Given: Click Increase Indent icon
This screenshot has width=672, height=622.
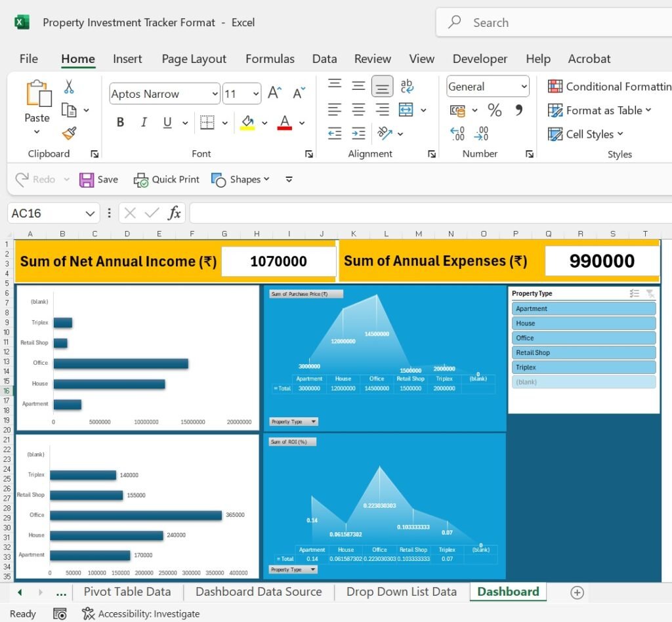Looking at the screenshot, I should pyautogui.click(x=358, y=134).
